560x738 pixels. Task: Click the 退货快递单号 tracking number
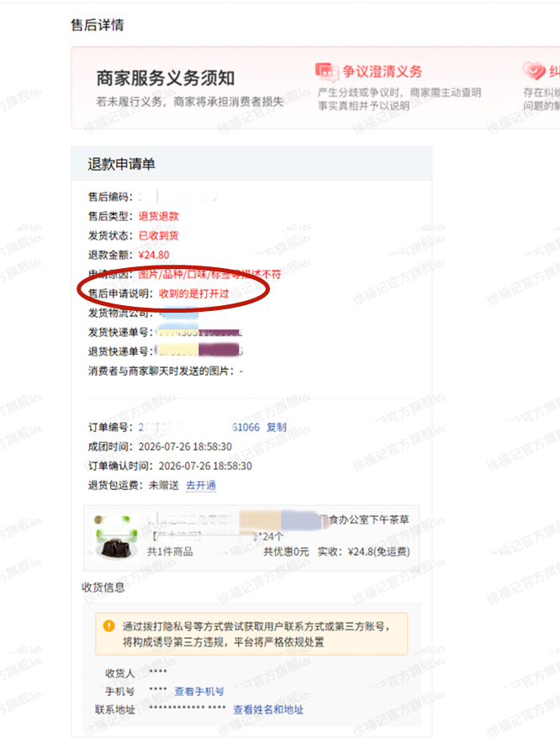[x=199, y=351]
